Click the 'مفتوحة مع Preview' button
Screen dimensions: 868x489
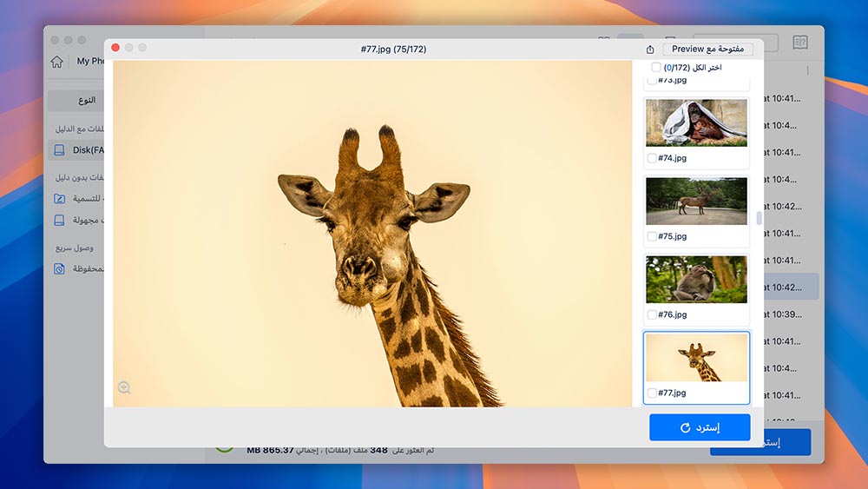pos(707,49)
